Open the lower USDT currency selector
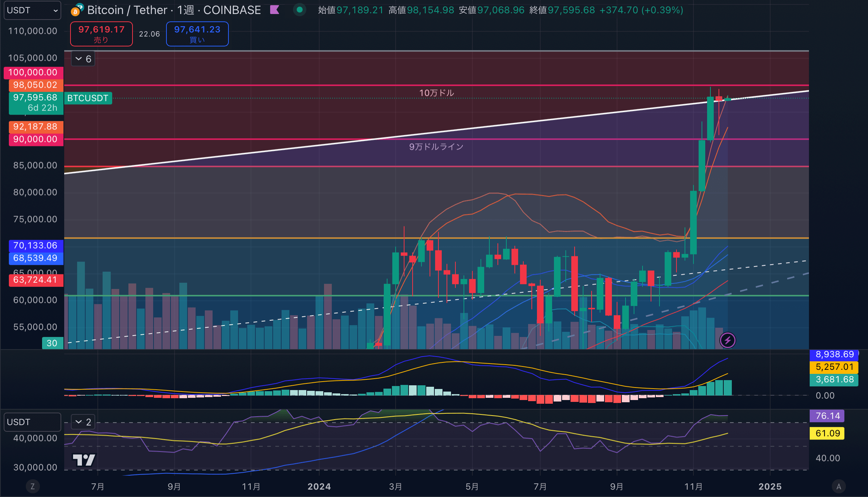The width and height of the screenshot is (868, 497). pos(32,422)
